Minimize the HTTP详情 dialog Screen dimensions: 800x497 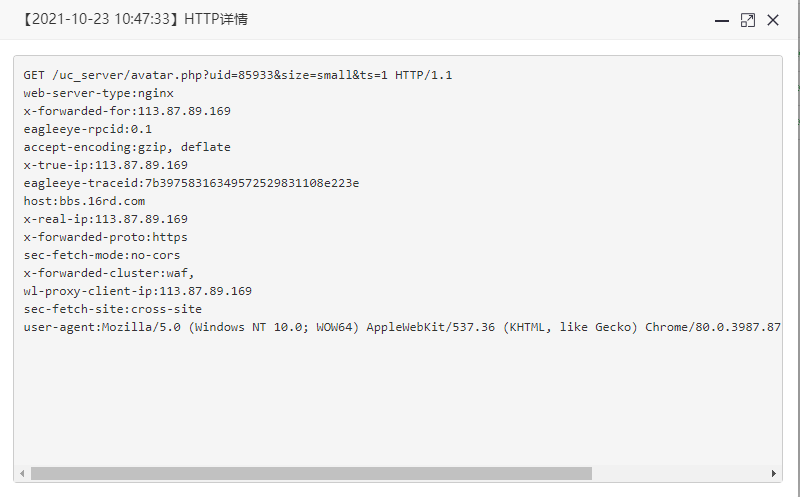(721, 20)
